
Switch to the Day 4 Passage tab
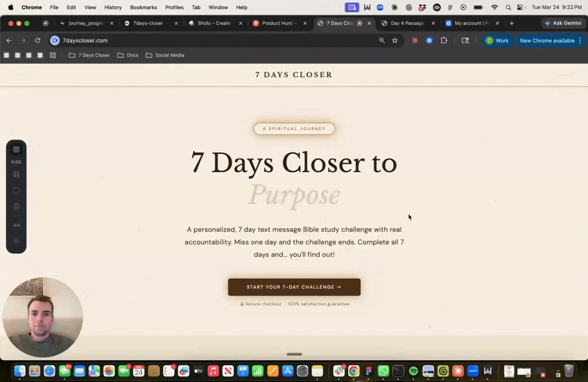point(408,23)
